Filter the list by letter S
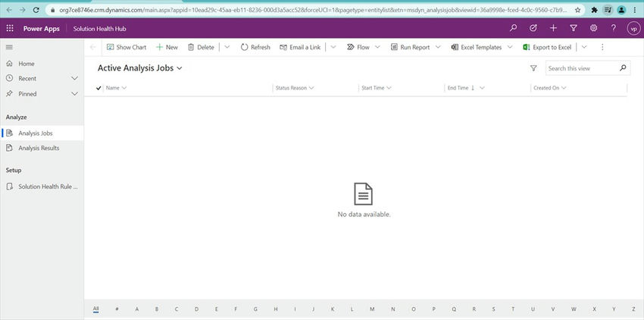Viewport: 644px width, 320px height. coord(493,309)
